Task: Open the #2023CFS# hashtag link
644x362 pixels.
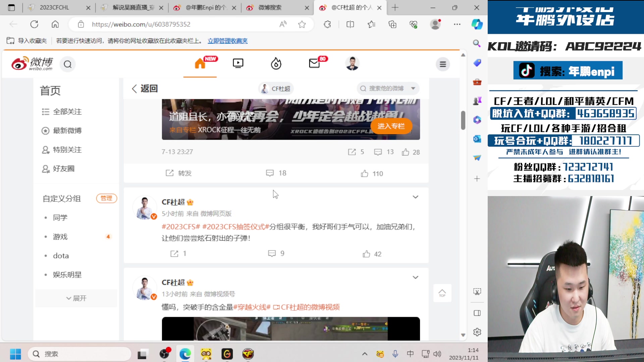Action: [x=181, y=227]
